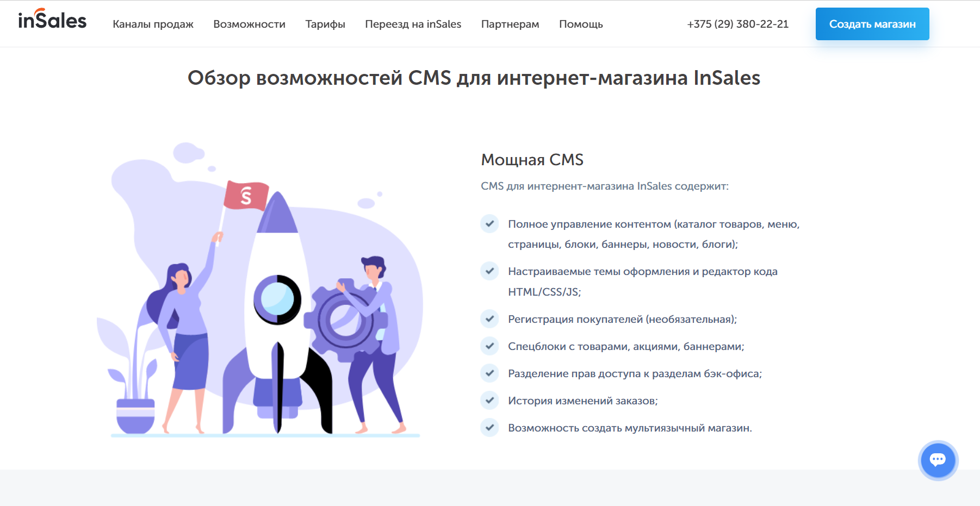Click the text 'CMS для интернент-магазина InSales содержит:'
The width and height of the screenshot is (980, 506).
[x=605, y=186]
